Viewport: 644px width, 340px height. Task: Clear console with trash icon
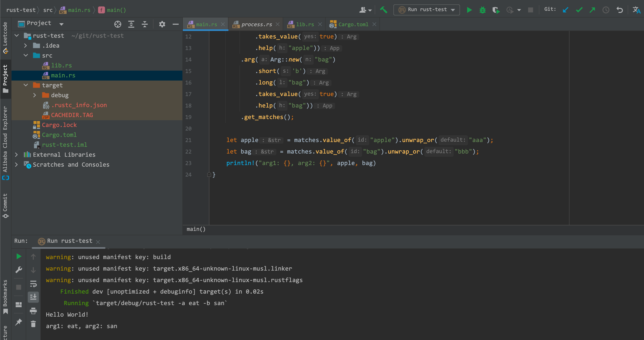33,324
